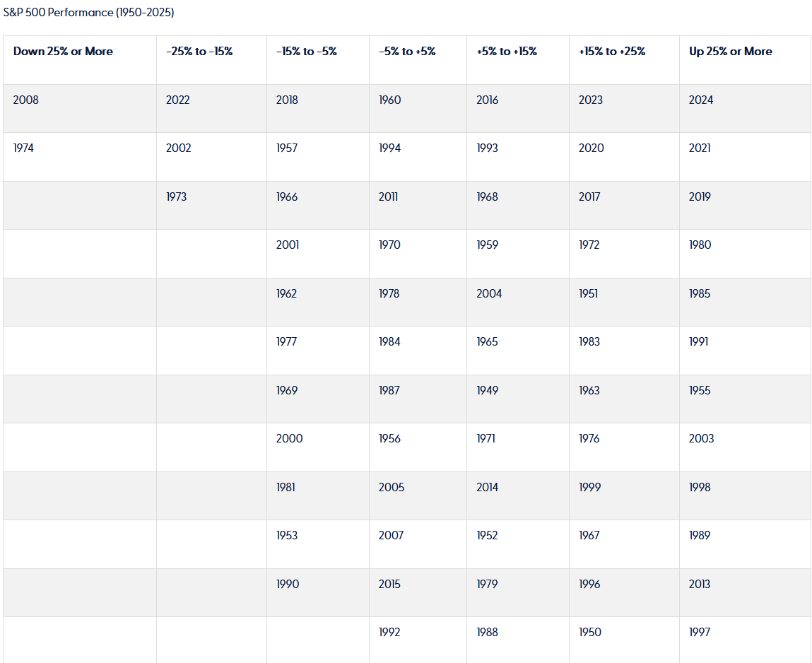The image size is (812, 663).
Task: Click the 2016 year cell
Action: pos(488,100)
